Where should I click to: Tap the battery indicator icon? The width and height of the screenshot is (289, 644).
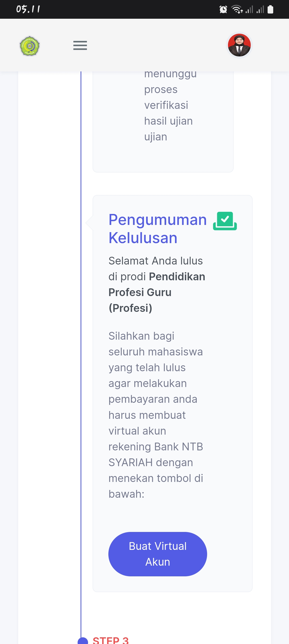pyautogui.click(x=270, y=10)
